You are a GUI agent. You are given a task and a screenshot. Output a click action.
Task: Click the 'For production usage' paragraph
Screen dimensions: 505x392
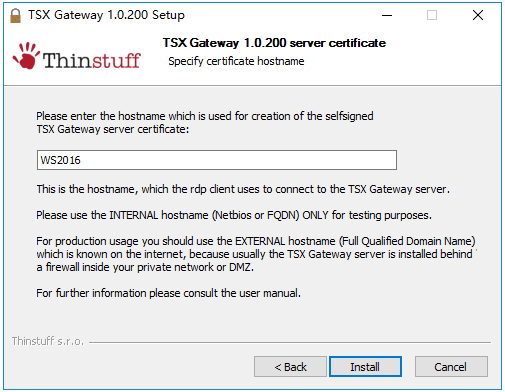pos(256,254)
